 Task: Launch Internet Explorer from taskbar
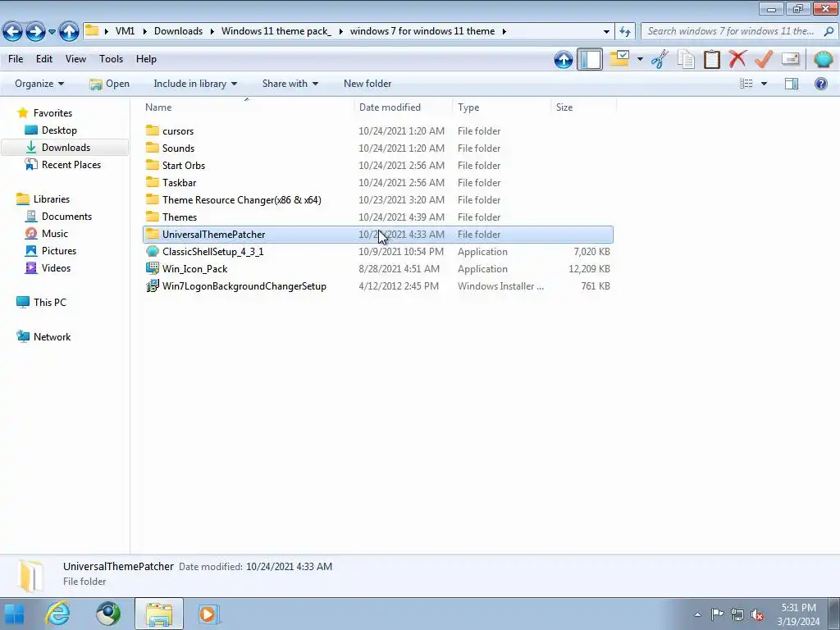(x=57, y=614)
